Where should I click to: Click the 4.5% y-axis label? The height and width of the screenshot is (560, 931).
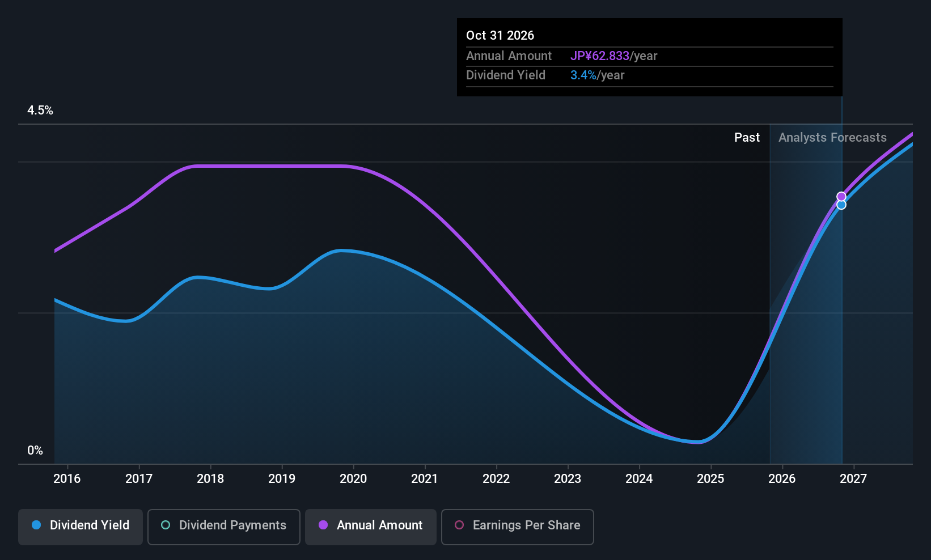[x=40, y=111]
